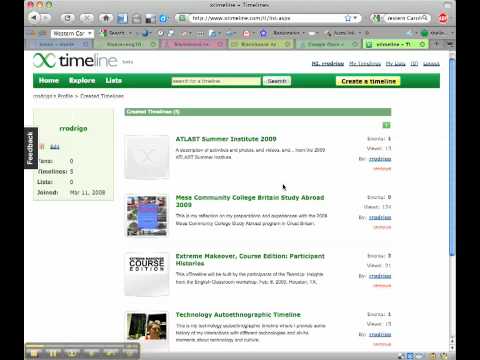Click ATLAST Summer Institute placeholder thumbnail

[147, 157]
